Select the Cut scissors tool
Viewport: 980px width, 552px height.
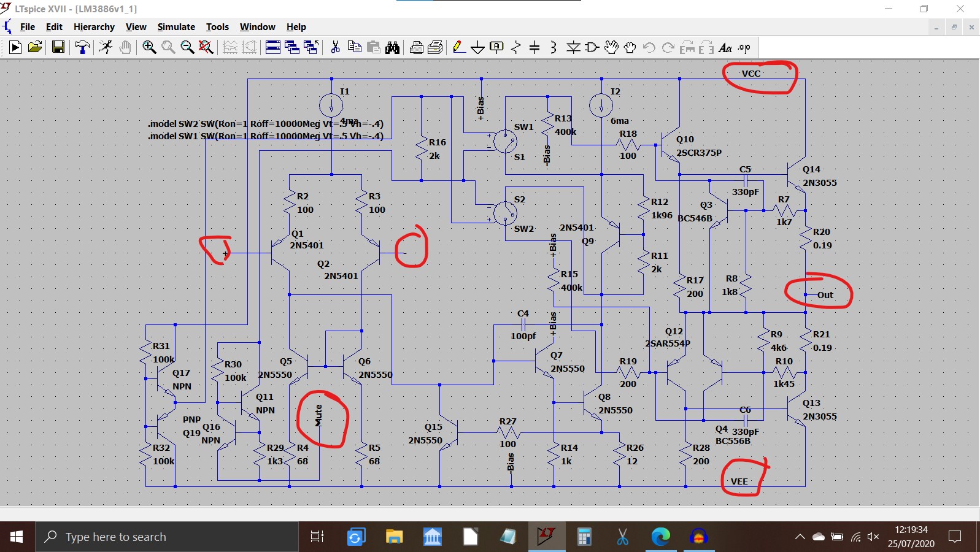[x=335, y=47]
